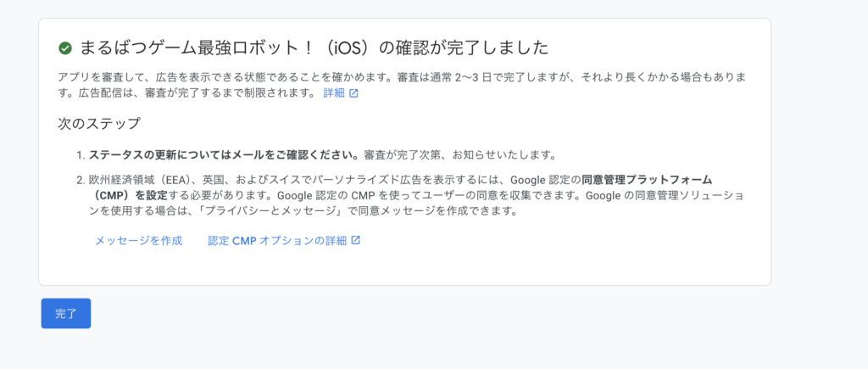Click the list number 2. marker
The width and height of the screenshot is (868, 369).
tap(81, 180)
